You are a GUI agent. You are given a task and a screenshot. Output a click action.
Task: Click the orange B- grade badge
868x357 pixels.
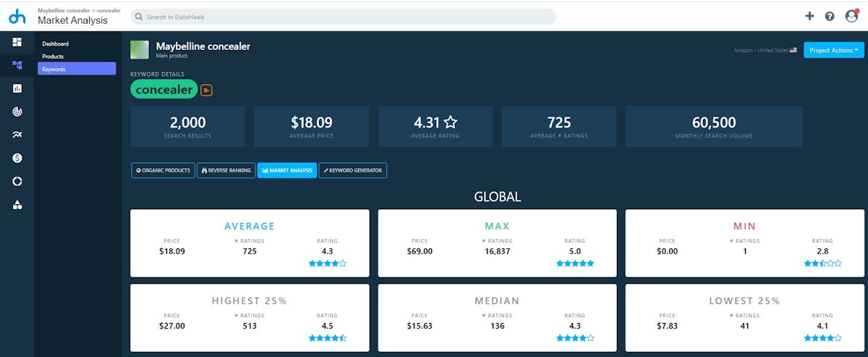pos(206,90)
